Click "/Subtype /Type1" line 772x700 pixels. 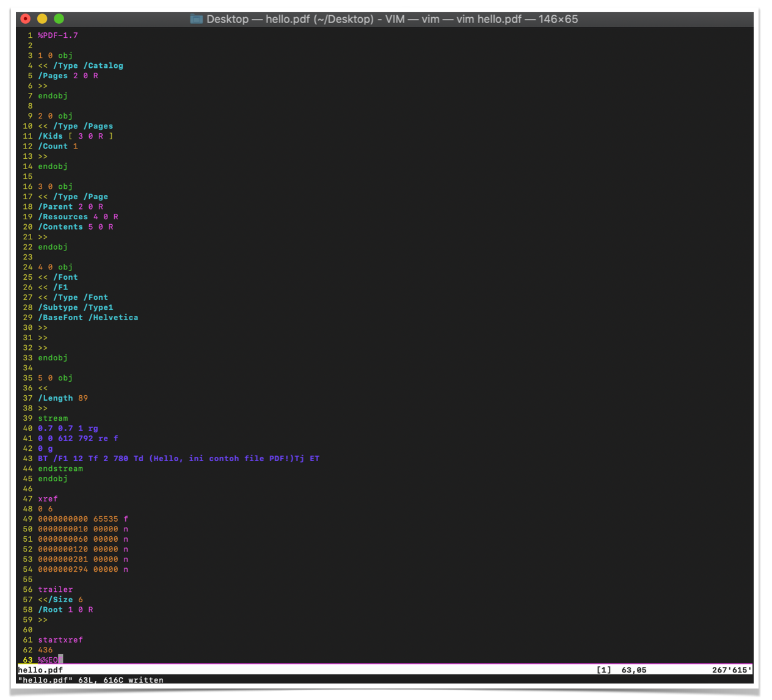point(76,308)
